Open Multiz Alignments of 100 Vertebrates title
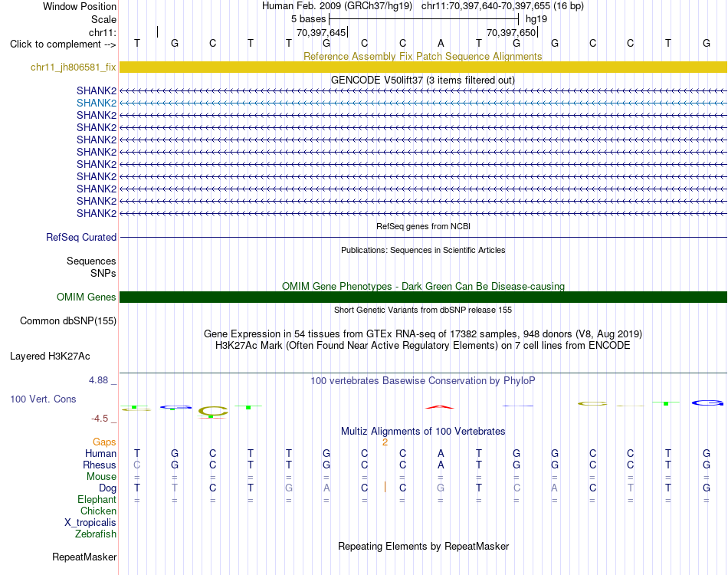 [x=423, y=432]
